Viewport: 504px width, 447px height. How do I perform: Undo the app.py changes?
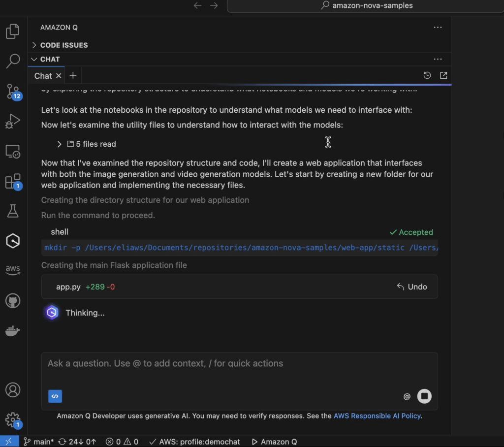tap(412, 287)
